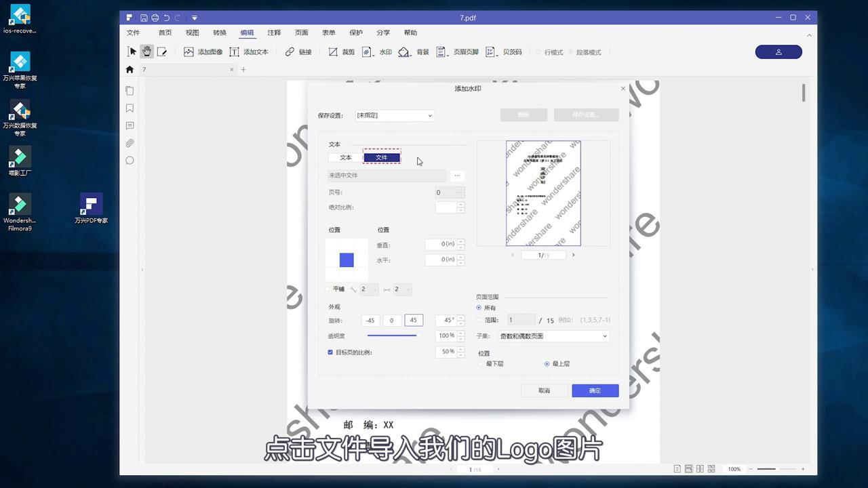Adjust the 100% opacity stepper
Screen dimensions: 868x488
coord(461,335)
